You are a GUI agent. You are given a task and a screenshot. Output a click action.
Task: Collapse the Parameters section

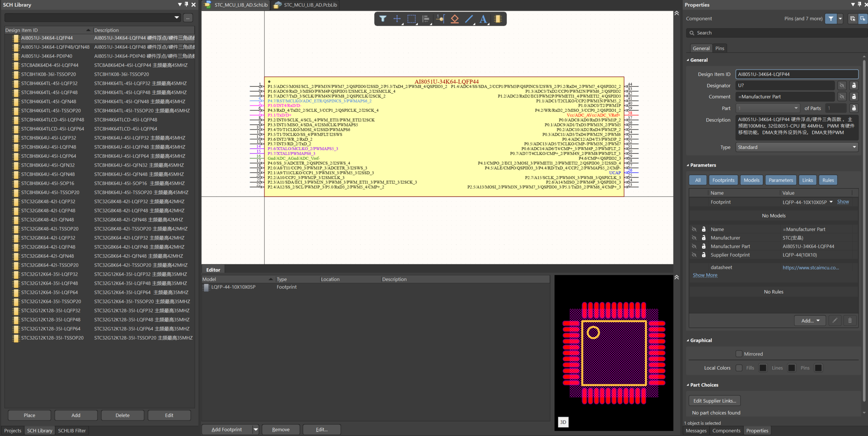(688, 165)
